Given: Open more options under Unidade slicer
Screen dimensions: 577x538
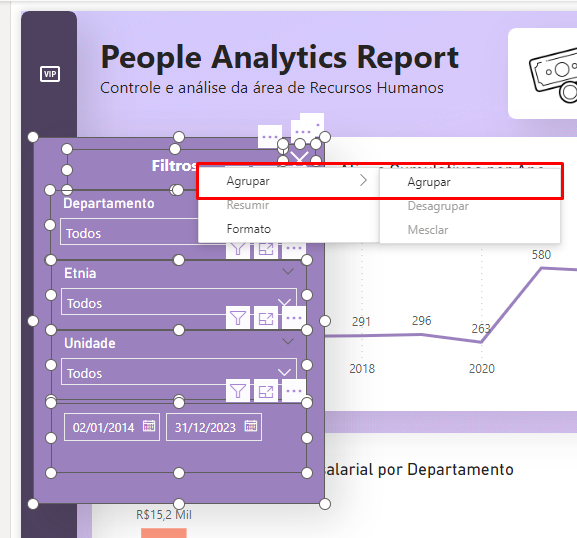Looking at the screenshot, I should tap(294, 390).
